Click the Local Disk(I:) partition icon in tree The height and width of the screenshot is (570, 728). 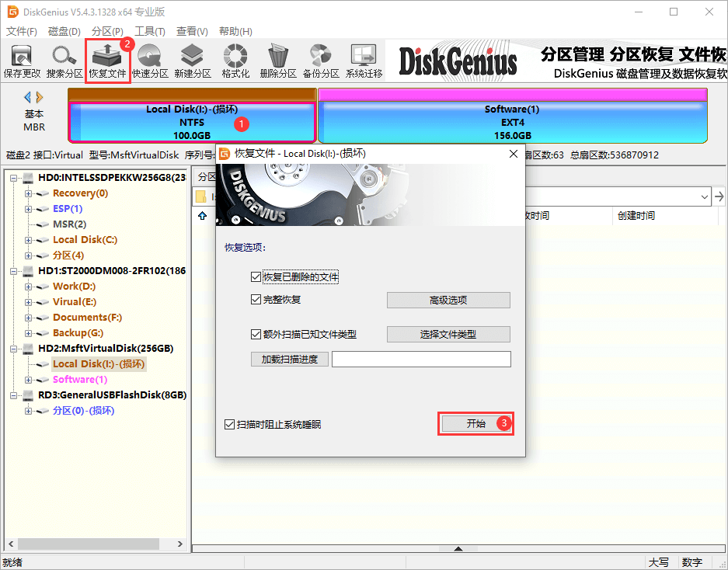click(43, 364)
